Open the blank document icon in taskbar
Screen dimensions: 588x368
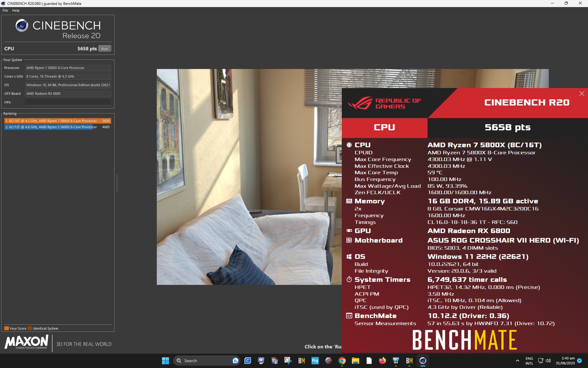[369, 361]
